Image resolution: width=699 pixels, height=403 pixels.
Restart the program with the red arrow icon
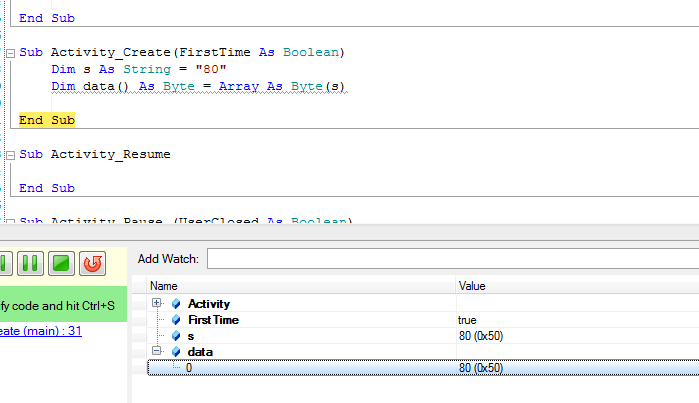coord(93,264)
